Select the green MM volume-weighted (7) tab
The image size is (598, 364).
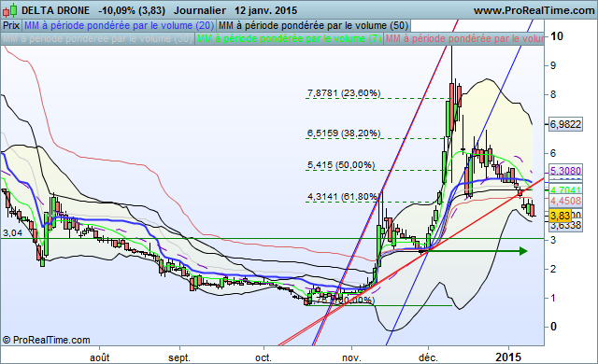click(289, 38)
